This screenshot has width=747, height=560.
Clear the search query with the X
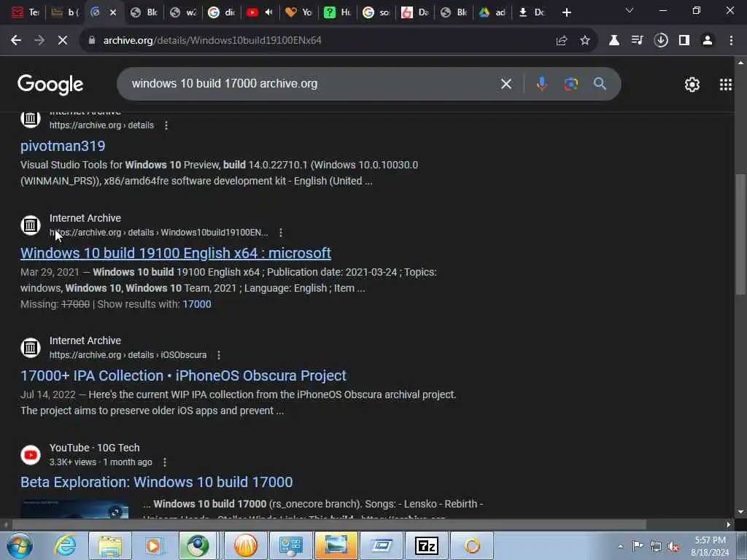coord(506,85)
